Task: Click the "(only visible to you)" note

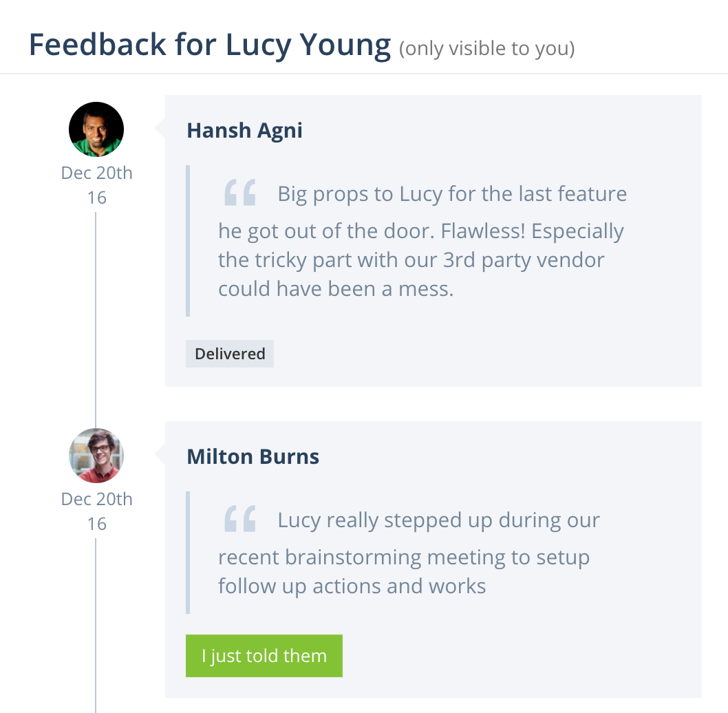Action: point(486,49)
